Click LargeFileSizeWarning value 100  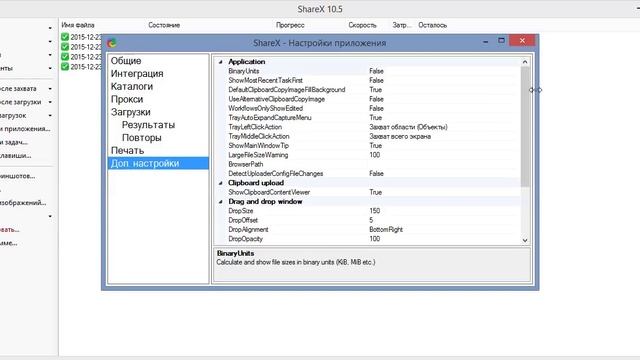click(374, 155)
